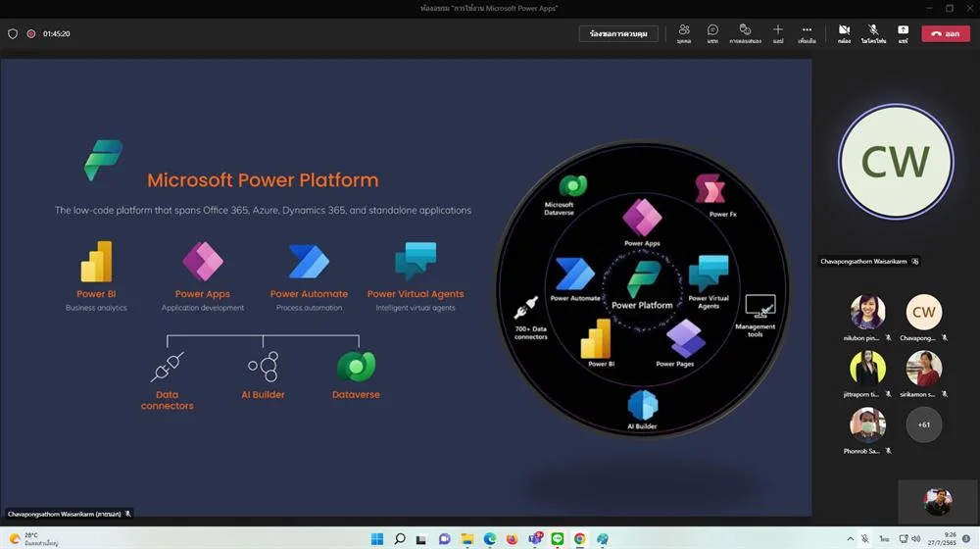This screenshot has width=980, height=549.
Task: Leave the meeting with red button
Action: (946, 33)
